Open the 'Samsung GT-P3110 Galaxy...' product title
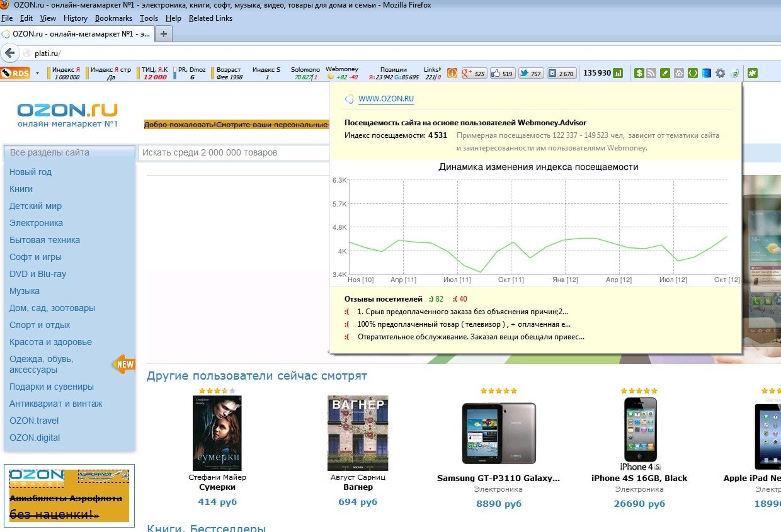 click(x=499, y=478)
